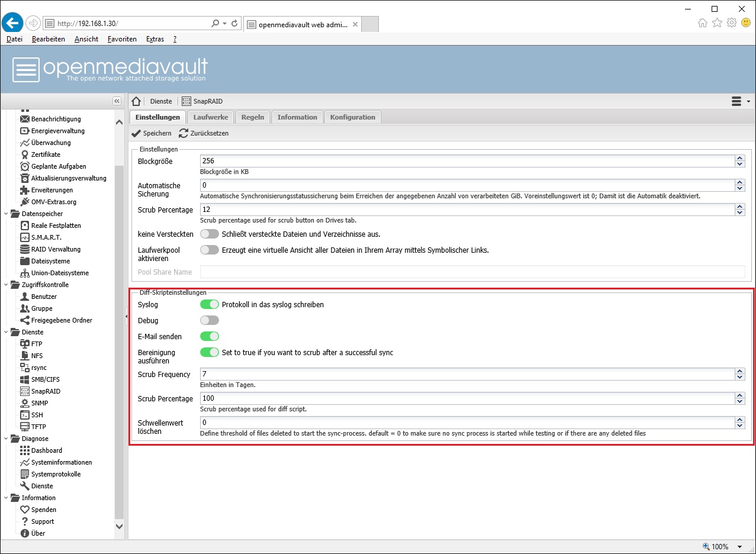This screenshot has width=756, height=554.
Task: Click the Dashboard grid icon
Action: coord(25,450)
